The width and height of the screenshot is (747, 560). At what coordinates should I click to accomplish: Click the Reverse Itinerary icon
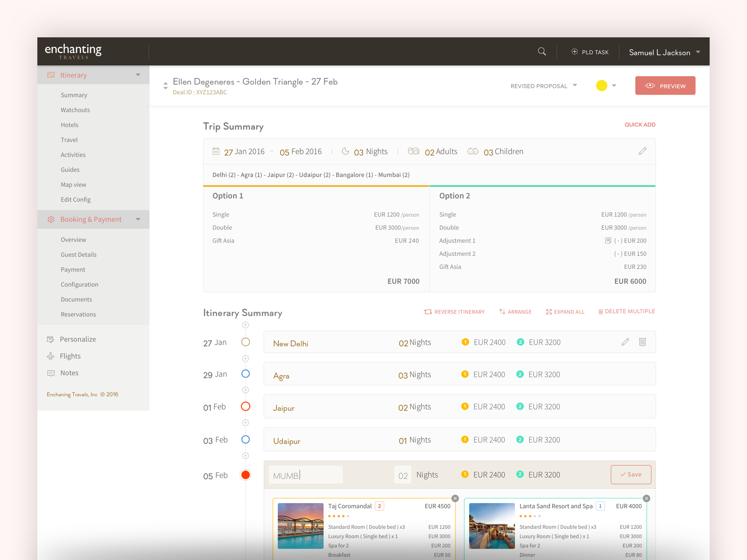tap(428, 312)
